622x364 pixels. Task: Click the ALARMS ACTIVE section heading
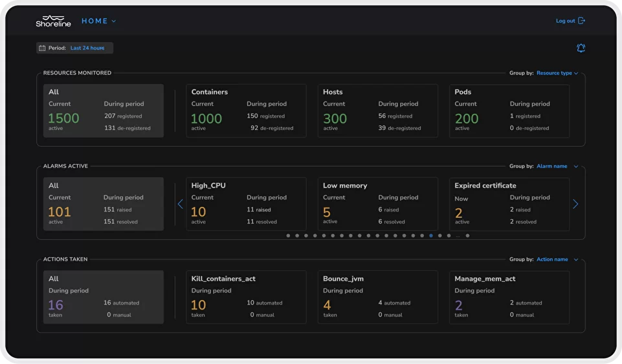65,166
